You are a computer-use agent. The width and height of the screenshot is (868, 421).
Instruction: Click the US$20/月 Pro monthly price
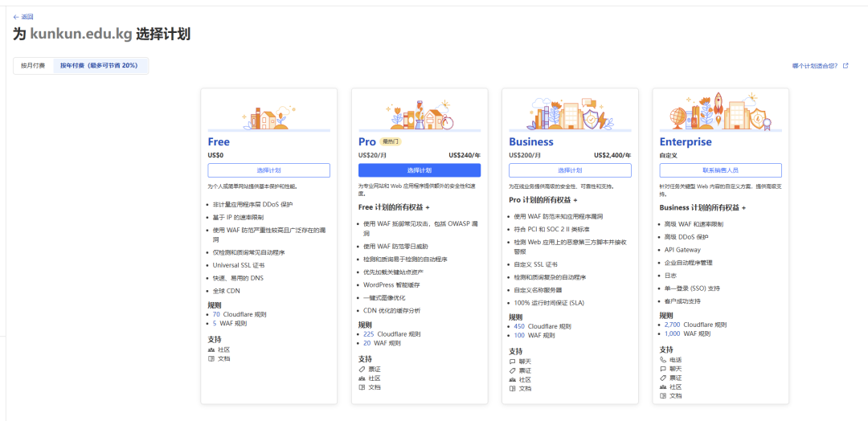pyautogui.click(x=372, y=155)
